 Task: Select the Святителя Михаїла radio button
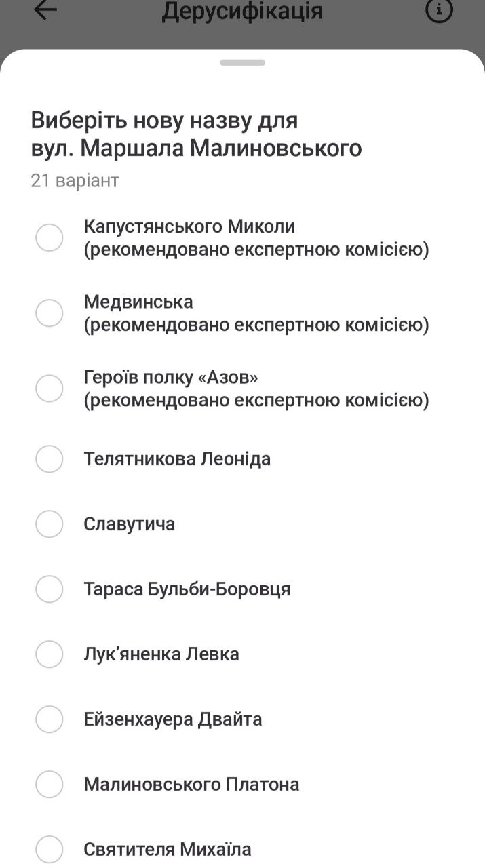50,850
